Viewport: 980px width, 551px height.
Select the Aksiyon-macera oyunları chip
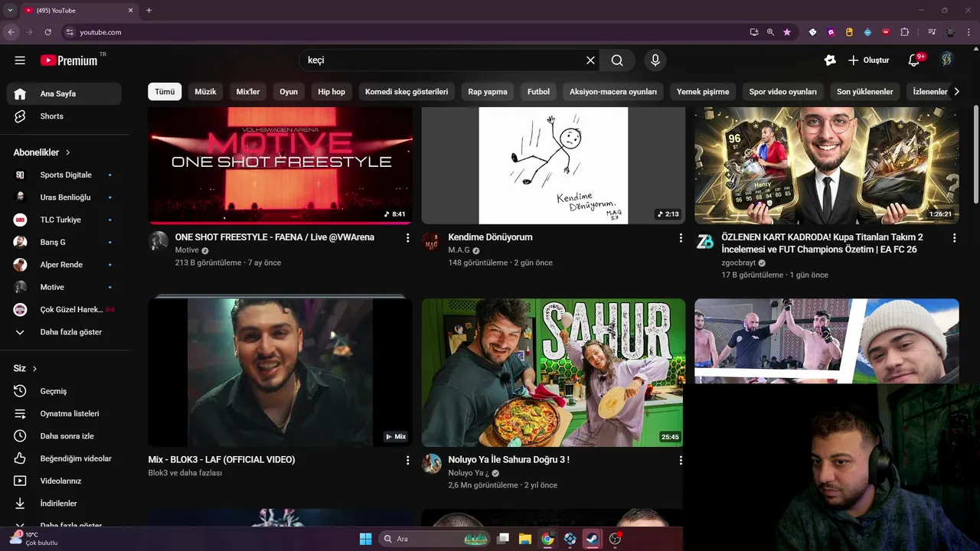pyautogui.click(x=613, y=92)
